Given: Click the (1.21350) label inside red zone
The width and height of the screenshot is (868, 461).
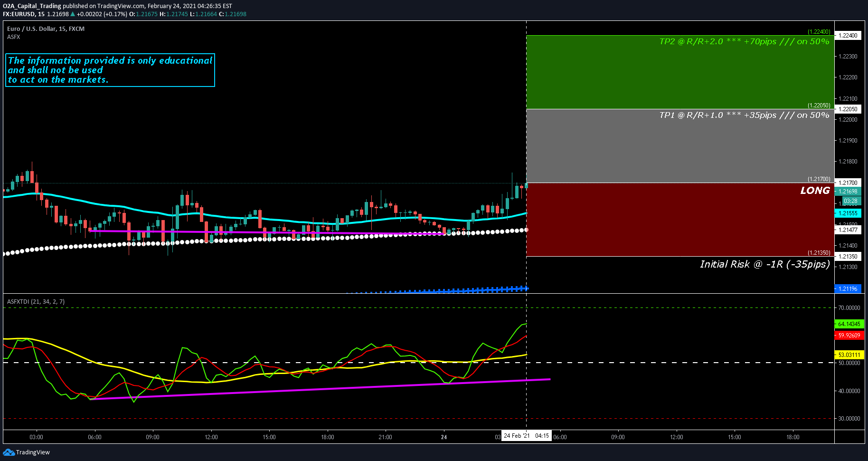Looking at the screenshot, I should click(x=819, y=253).
